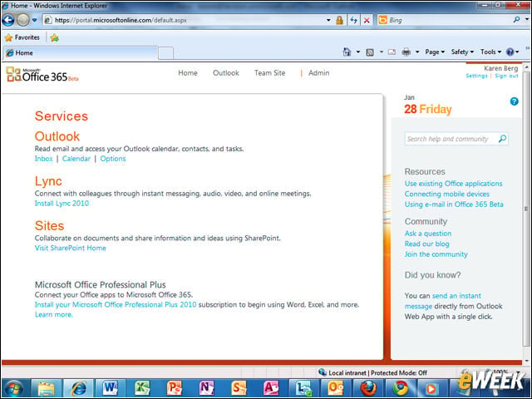
Task: Click the refresh page icon
Action: click(x=353, y=20)
